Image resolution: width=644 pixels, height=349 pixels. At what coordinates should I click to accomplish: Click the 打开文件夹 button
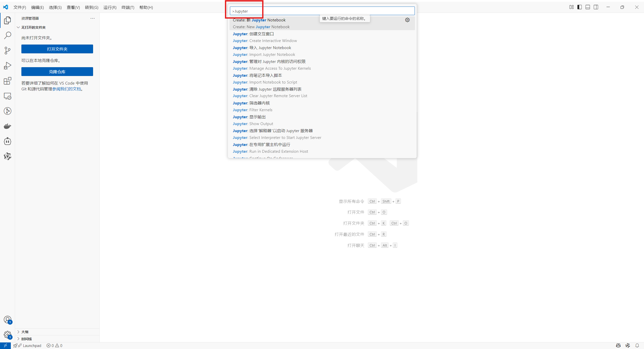point(57,49)
